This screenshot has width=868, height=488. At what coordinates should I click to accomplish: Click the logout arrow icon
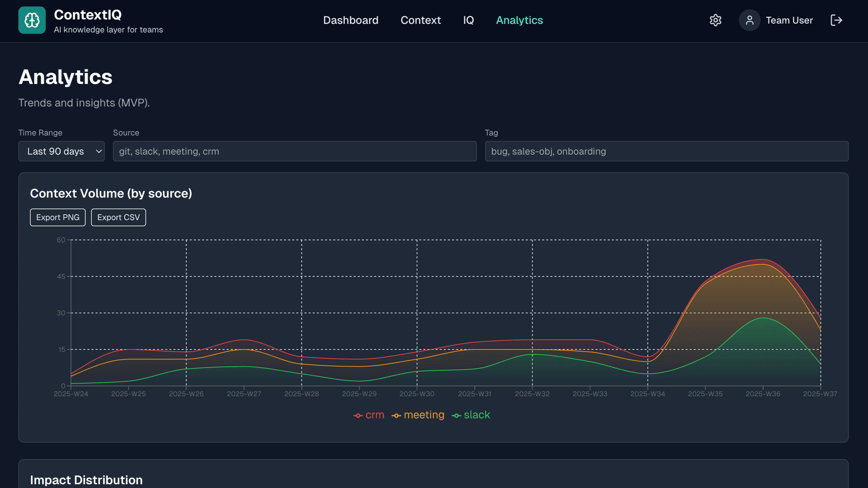click(836, 20)
